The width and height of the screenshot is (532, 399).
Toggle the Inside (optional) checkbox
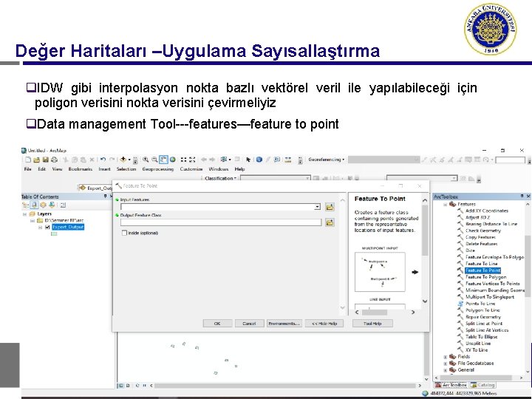[124, 233]
